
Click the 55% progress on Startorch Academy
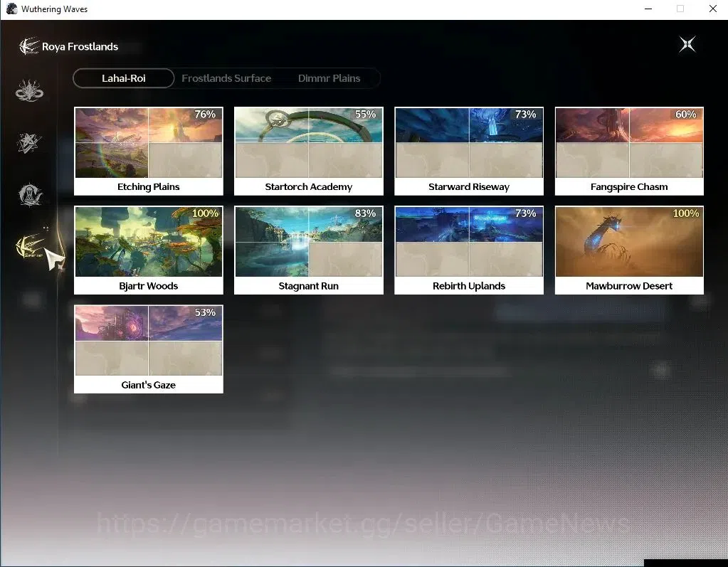point(365,114)
